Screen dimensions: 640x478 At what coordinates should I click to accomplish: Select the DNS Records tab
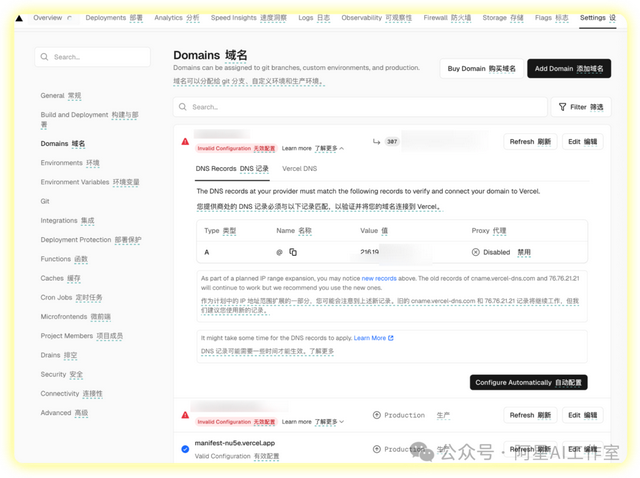click(232, 169)
